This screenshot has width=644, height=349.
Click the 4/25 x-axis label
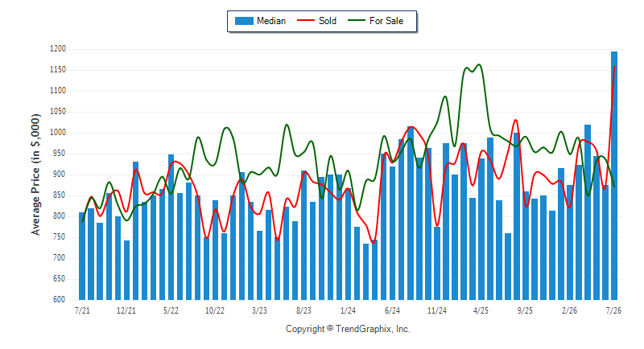click(481, 310)
